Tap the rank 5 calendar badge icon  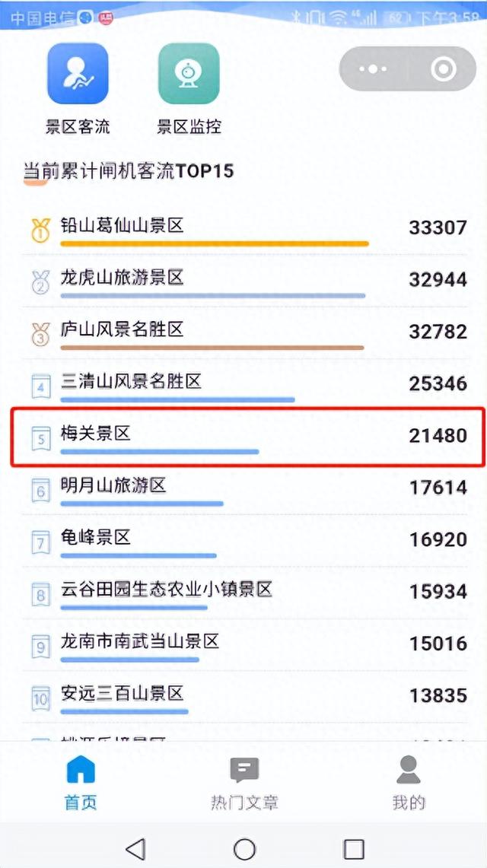point(40,438)
